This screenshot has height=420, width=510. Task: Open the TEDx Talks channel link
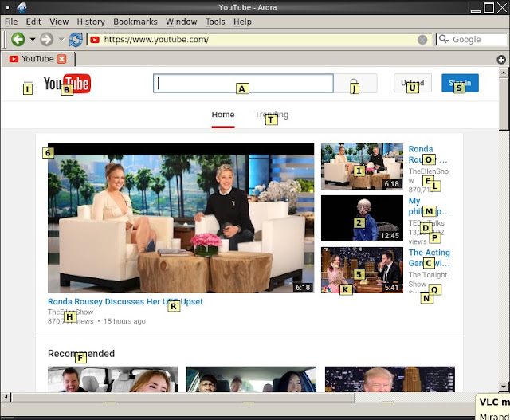[x=426, y=223]
